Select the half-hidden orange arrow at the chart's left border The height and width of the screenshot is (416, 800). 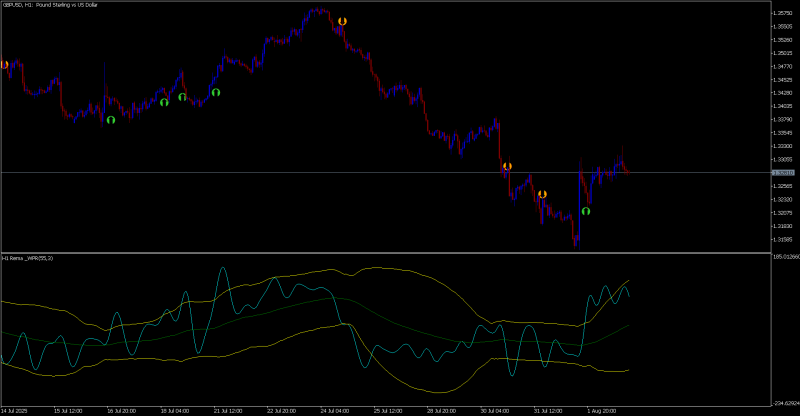4,65
